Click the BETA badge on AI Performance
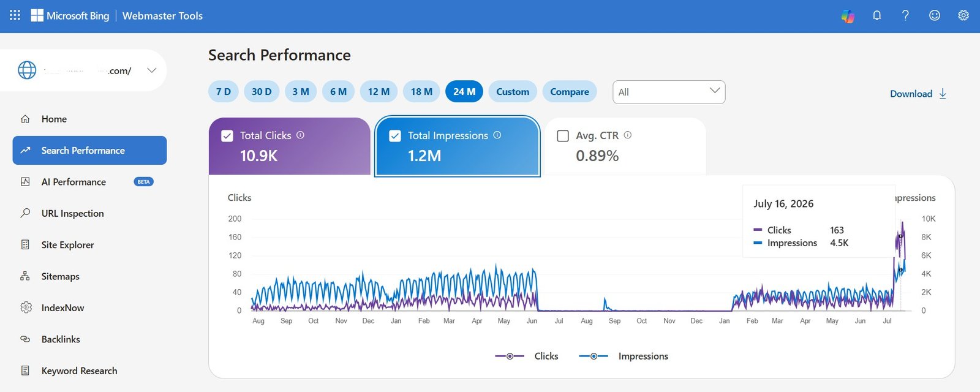 [144, 182]
